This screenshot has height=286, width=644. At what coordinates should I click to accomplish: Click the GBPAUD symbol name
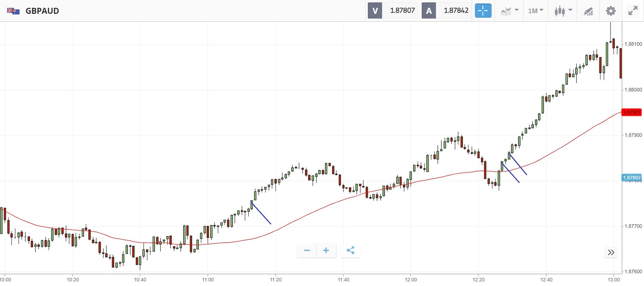(x=42, y=11)
